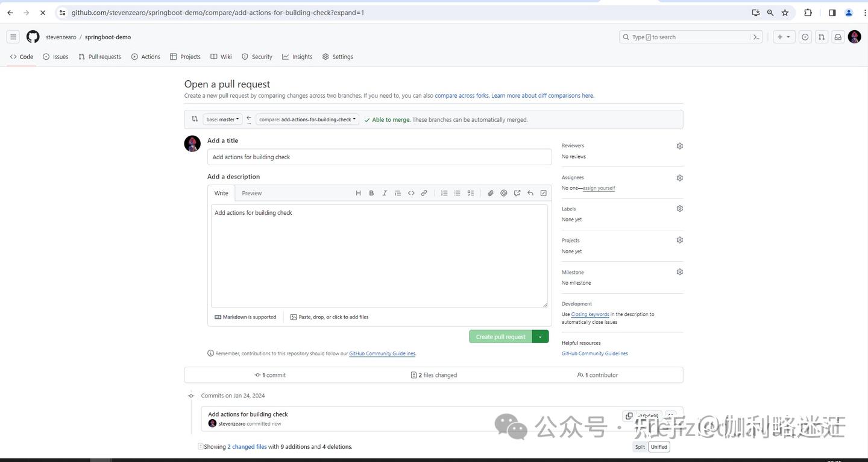Mention a user with the @ icon
Screen dimensions: 868x462
[x=504, y=193]
